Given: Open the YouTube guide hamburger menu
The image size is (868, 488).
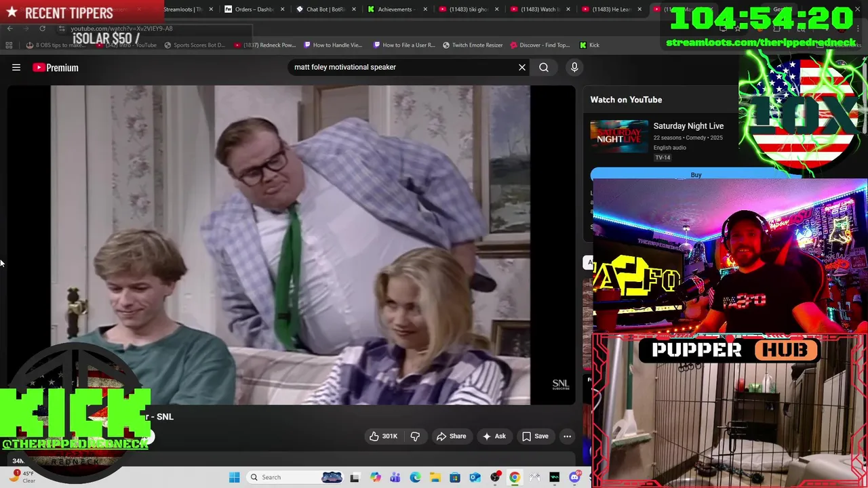Looking at the screenshot, I should (16, 68).
